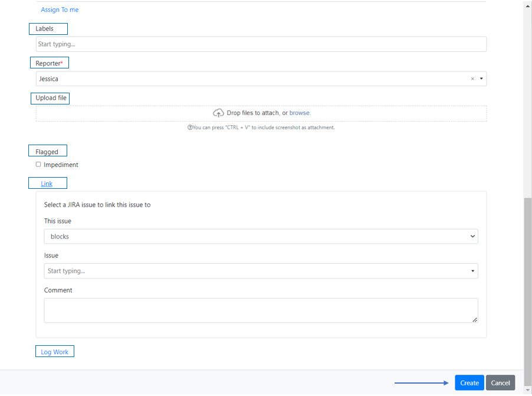Clear the Jessica reporter selection
Screen dimensions: 532x396
472,79
